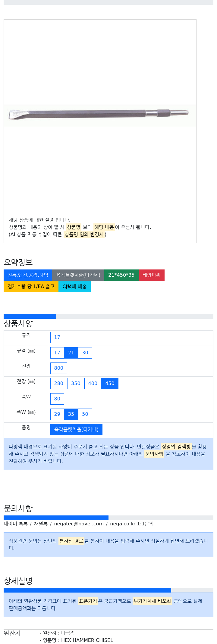Choose 30 in the 규격 (㎜) options
The height and width of the screenshot is (644, 217).
click(x=85, y=353)
